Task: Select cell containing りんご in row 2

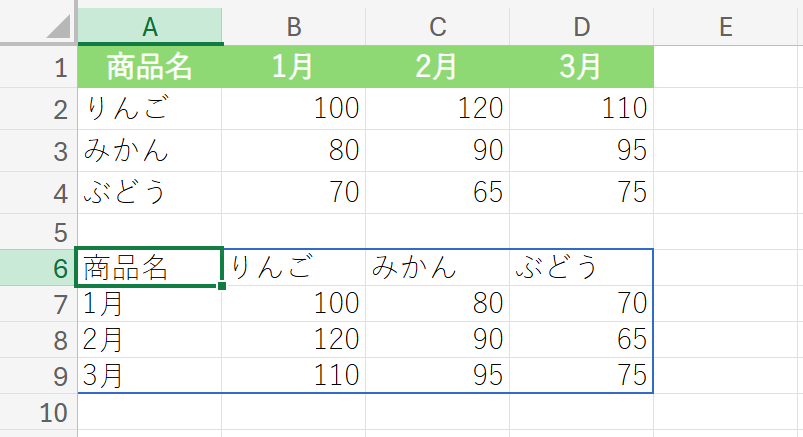Action: 150,109
